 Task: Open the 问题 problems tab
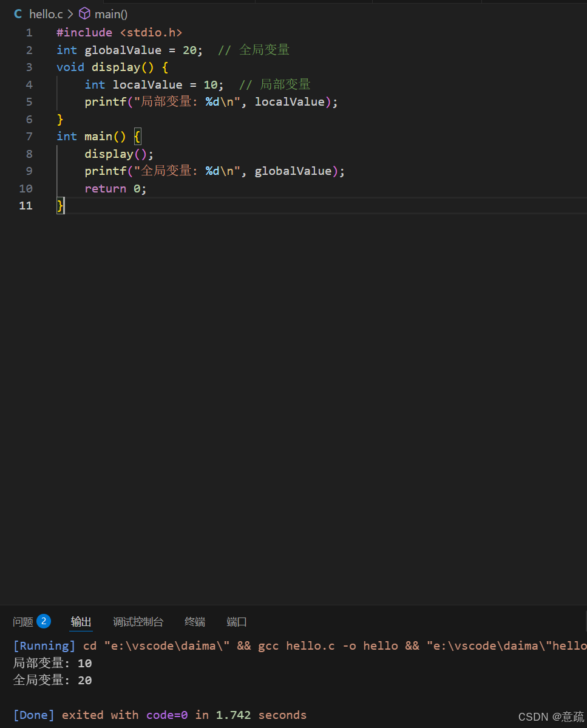pyautogui.click(x=22, y=621)
